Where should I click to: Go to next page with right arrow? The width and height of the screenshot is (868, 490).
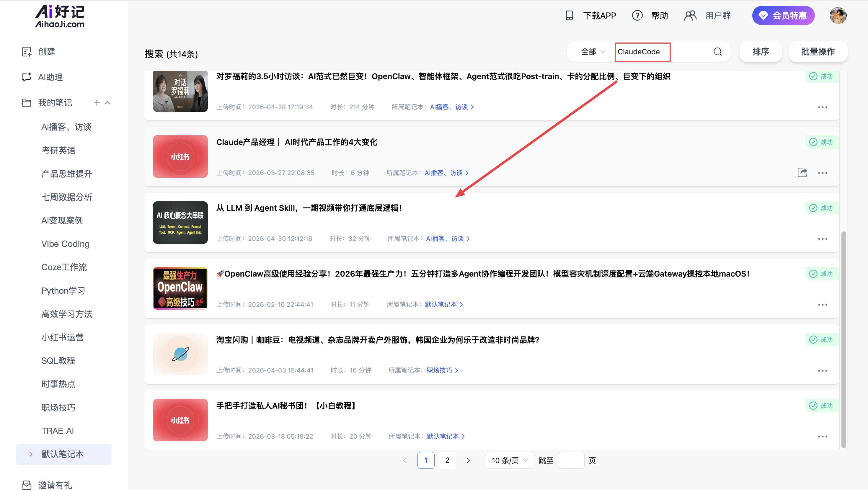(468, 460)
